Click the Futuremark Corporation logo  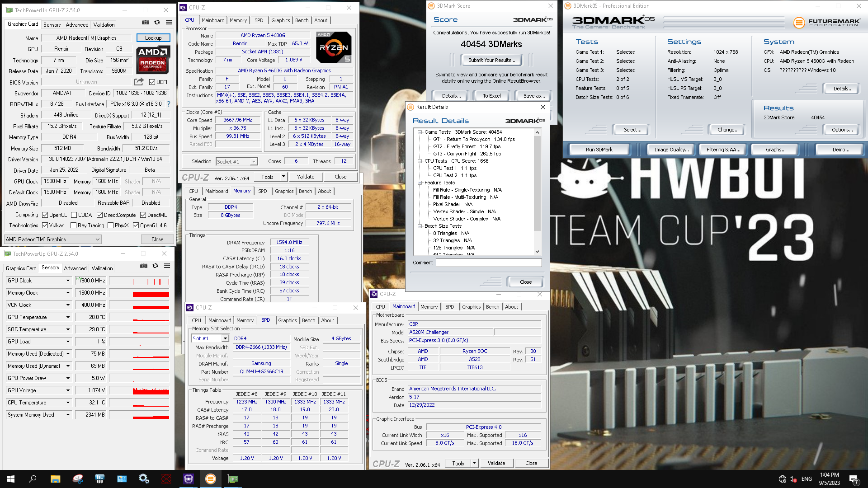click(x=827, y=22)
